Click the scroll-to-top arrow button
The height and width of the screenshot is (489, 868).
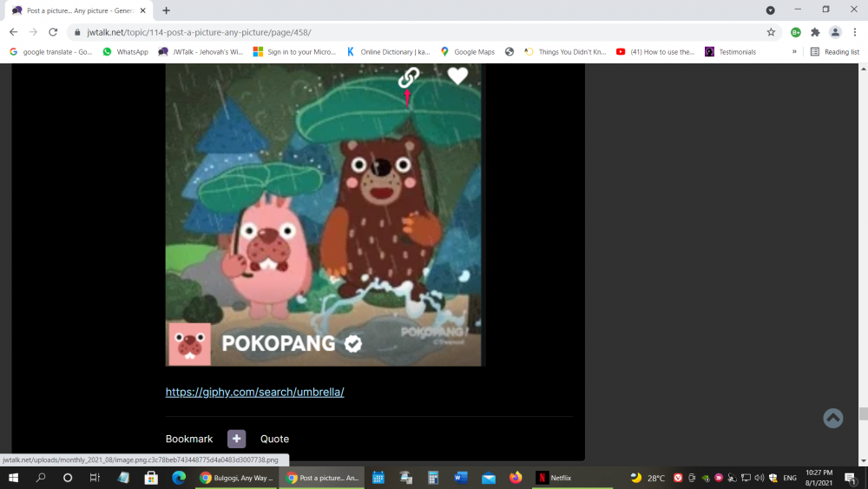832,418
